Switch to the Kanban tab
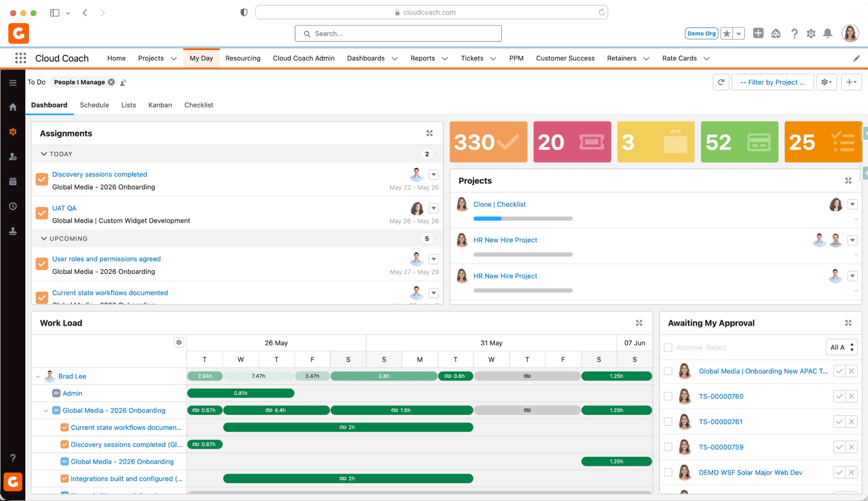The height and width of the screenshot is (501, 868). (160, 105)
